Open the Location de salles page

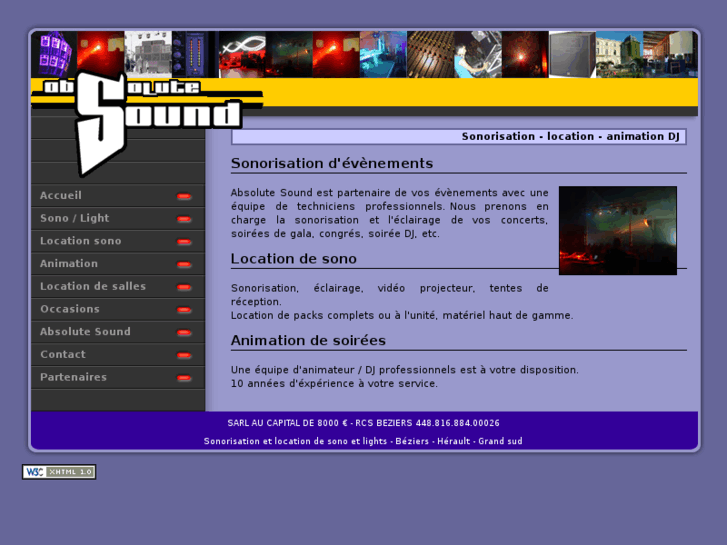pyautogui.click(x=118, y=287)
